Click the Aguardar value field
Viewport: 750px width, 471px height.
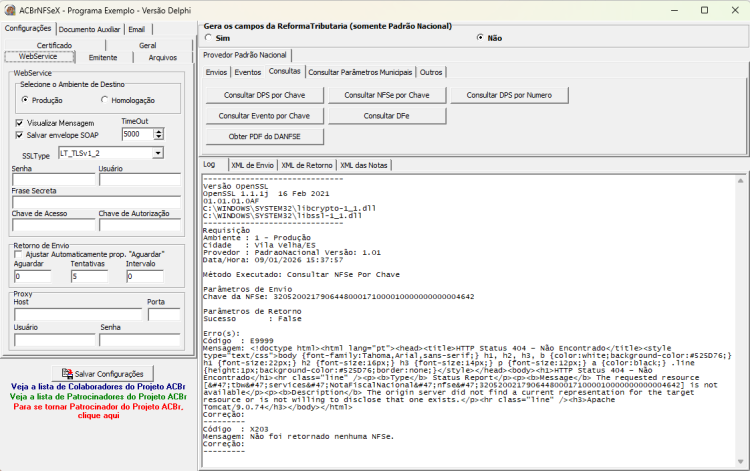(x=33, y=276)
